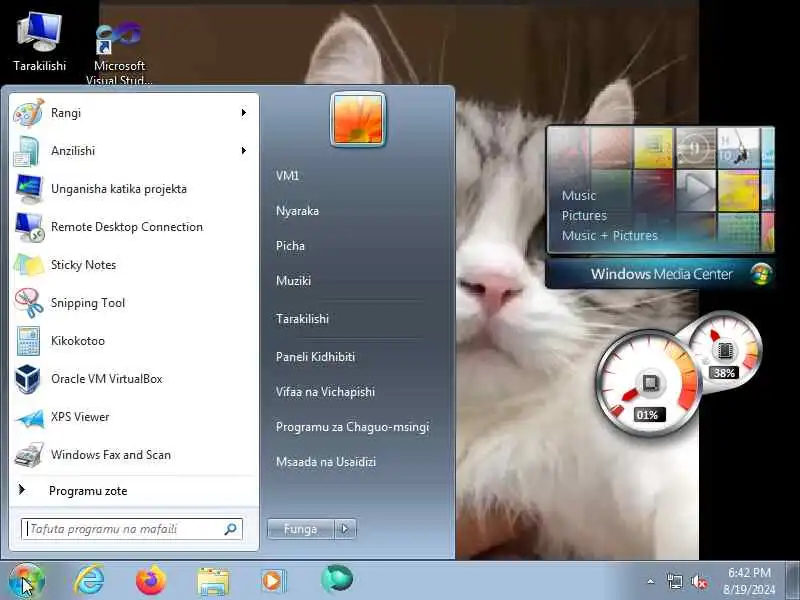Click the Sticky Notes label text

tap(84, 265)
